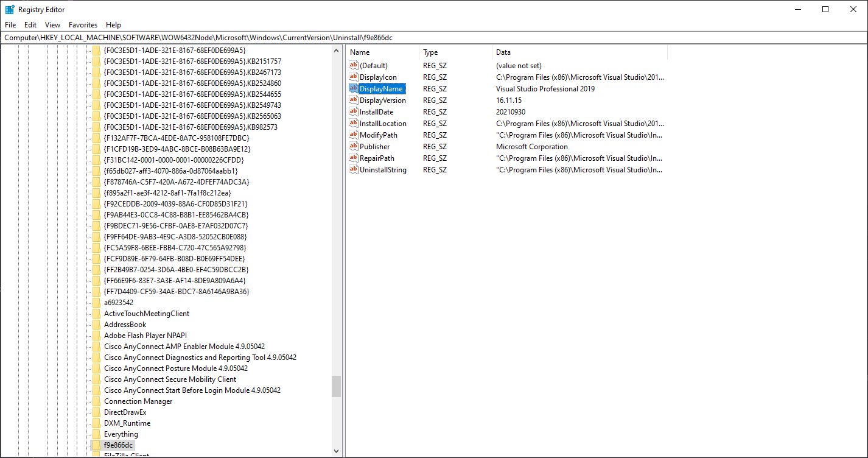Sort values by the Name column header
This screenshot has width=868, height=458.
tap(382, 52)
